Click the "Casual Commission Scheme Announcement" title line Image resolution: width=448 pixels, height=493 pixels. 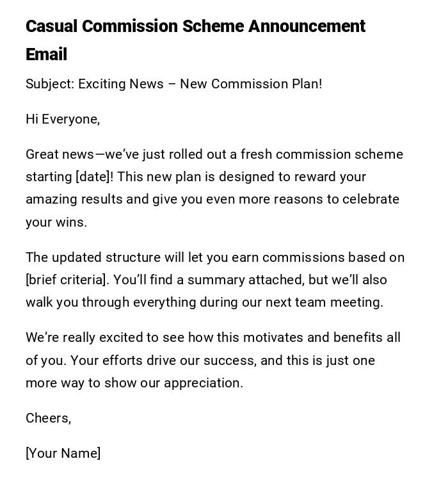coord(195,26)
